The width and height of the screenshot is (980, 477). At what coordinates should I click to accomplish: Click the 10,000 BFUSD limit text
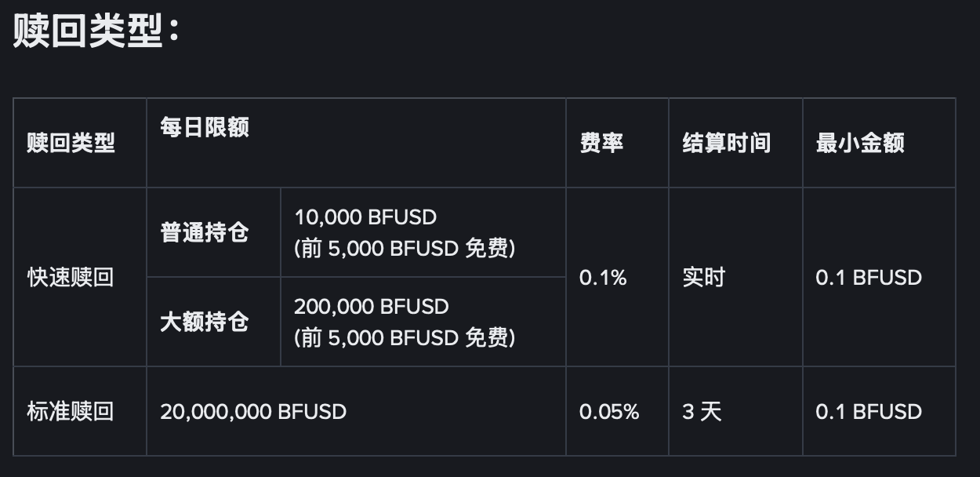click(365, 217)
